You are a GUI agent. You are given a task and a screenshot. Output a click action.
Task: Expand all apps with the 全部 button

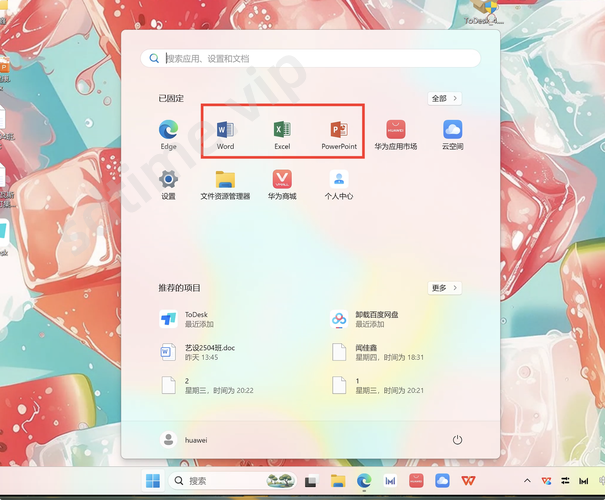pos(445,99)
